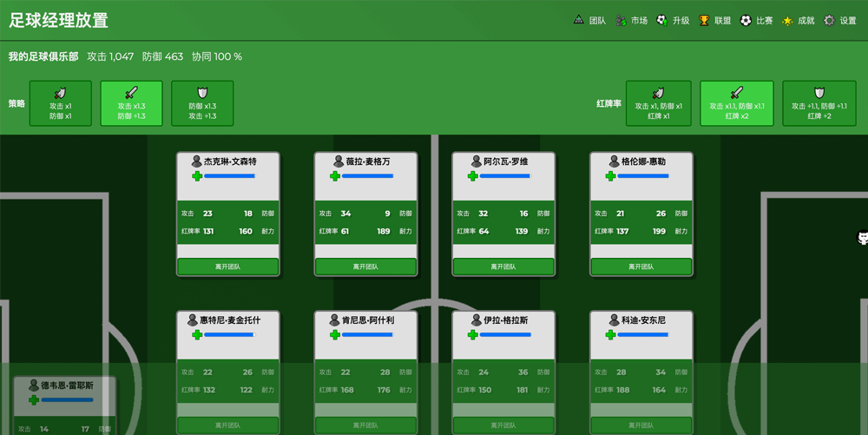Click 红牌率 137 on 格伦娜·惠勒 card
The width and height of the screenshot is (868, 435).
click(612, 231)
